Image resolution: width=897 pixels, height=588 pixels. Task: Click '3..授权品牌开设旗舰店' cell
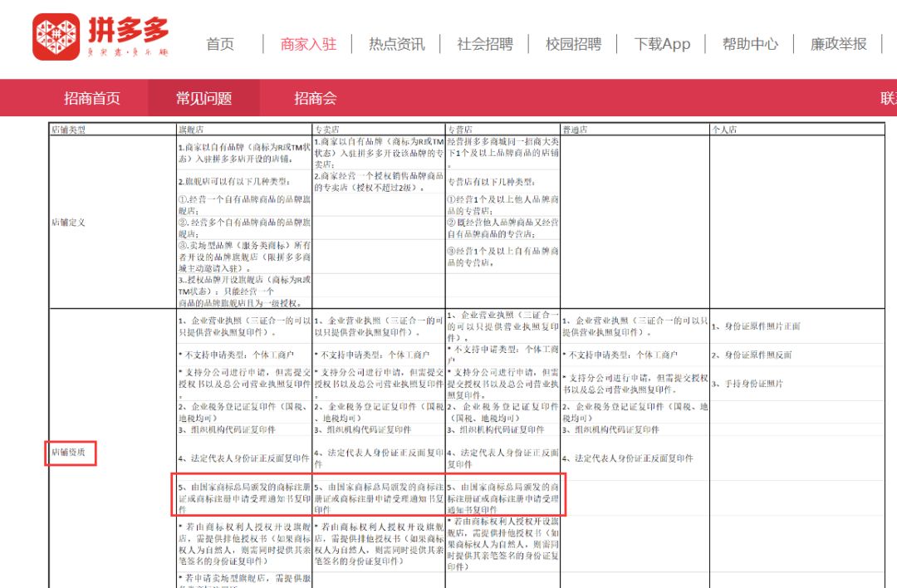[244, 292]
